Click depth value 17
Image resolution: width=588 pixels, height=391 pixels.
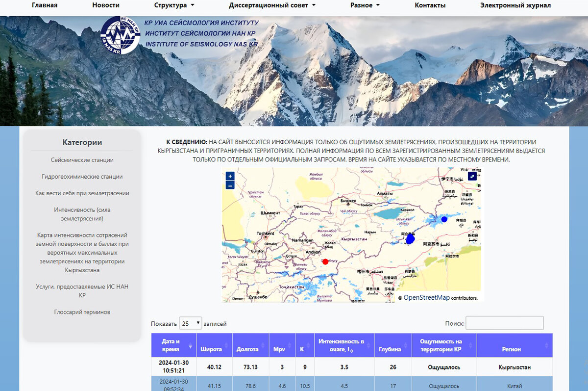point(393,386)
